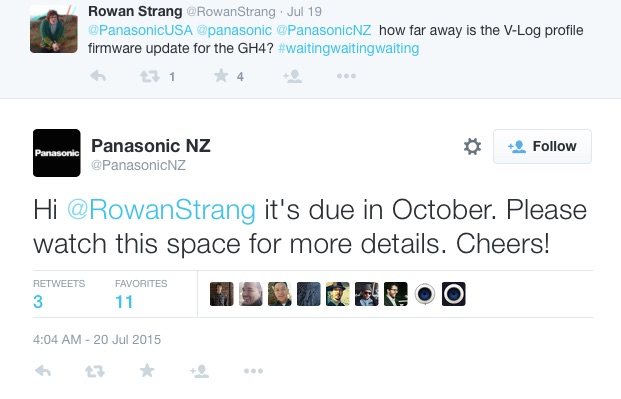Open the #waitingwaitingwaiting hashtag
This screenshot has height=399, width=621.
(349, 48)
